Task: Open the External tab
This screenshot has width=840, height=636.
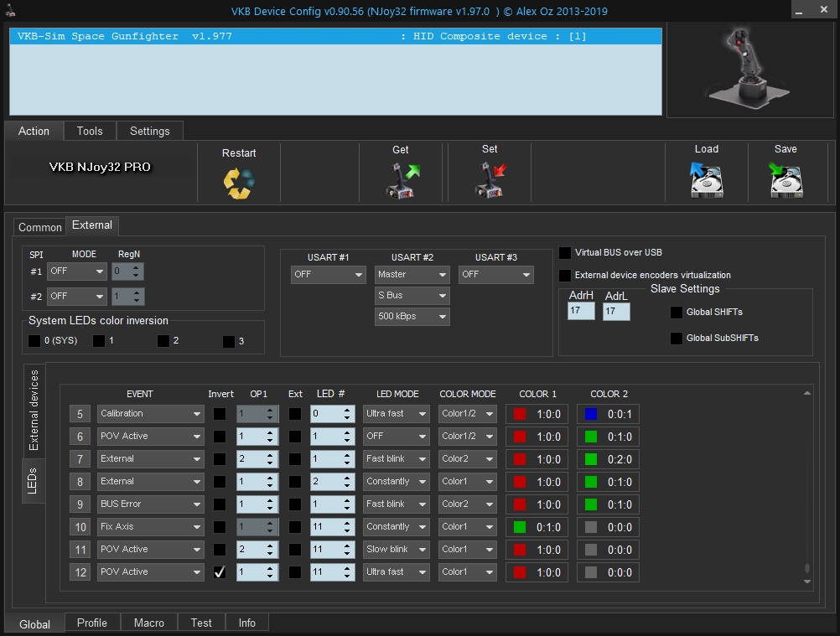Action: [92, 225]
